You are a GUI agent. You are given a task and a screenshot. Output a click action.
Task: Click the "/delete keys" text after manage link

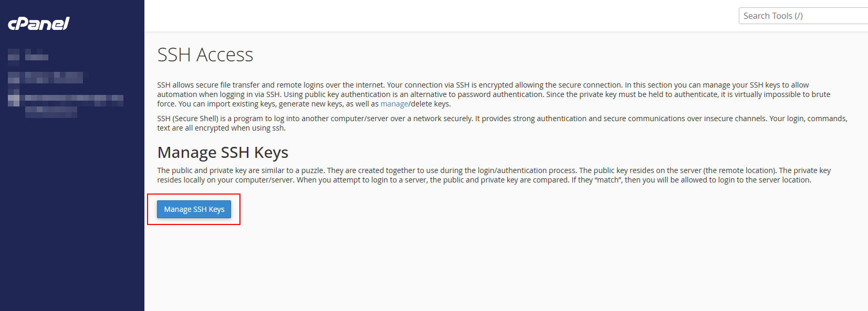[430, 104]
